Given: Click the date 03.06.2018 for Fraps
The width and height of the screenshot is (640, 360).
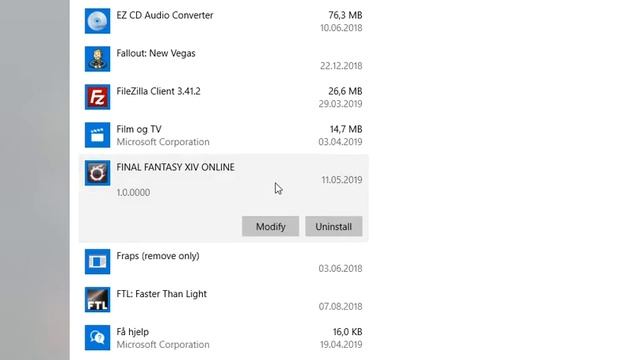Looking at the screenshot, I should 340,269.
